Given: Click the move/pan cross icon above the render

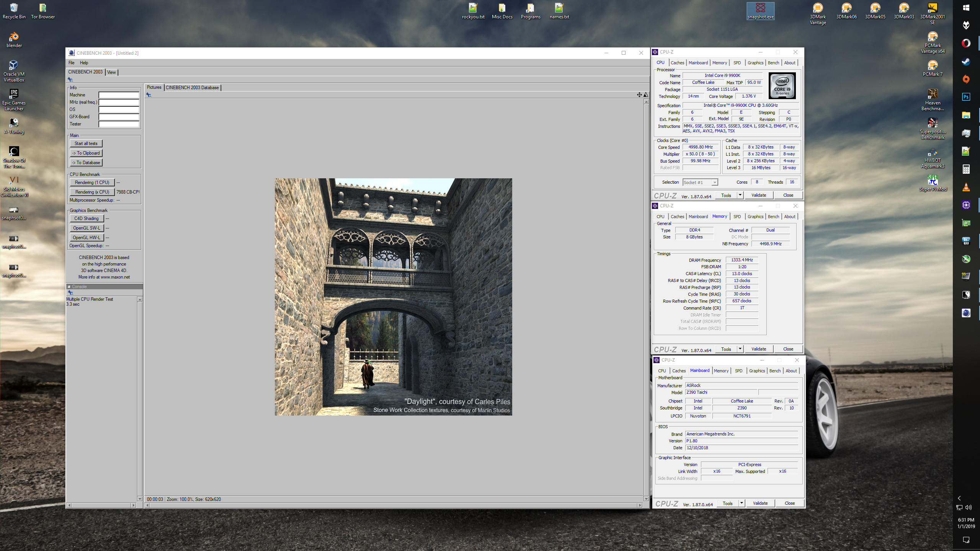Looking at the screenshot, I should click(x=639, y=95).
